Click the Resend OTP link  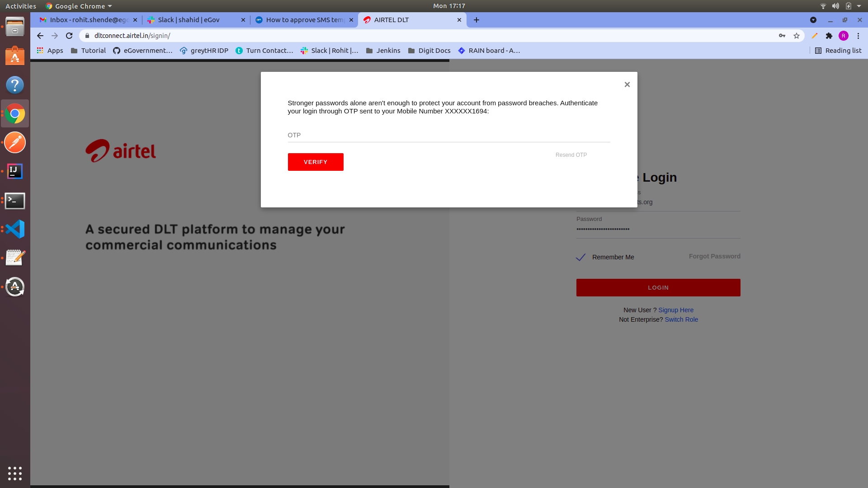point(571,155)
